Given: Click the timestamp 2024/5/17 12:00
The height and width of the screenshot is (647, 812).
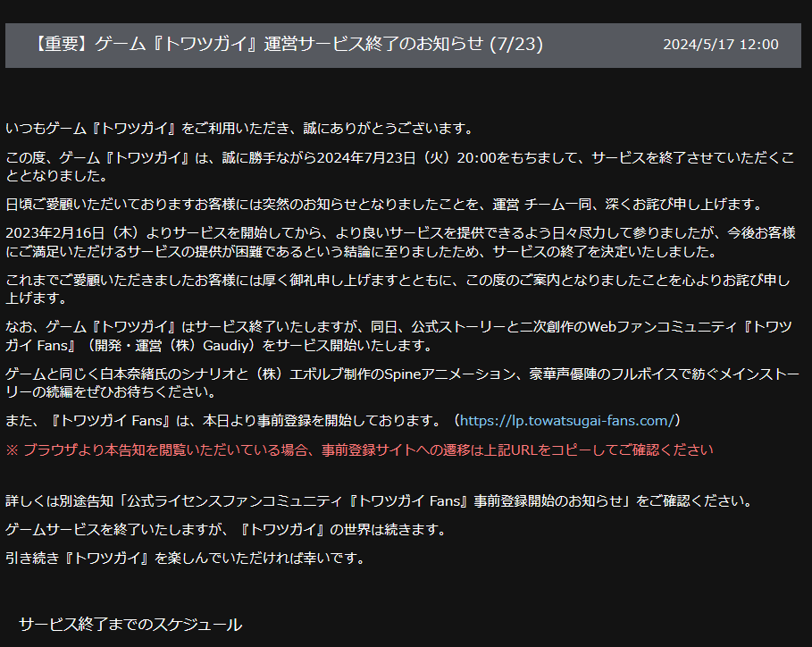Looking at the screenshot, I should click(x=720, y=45).
